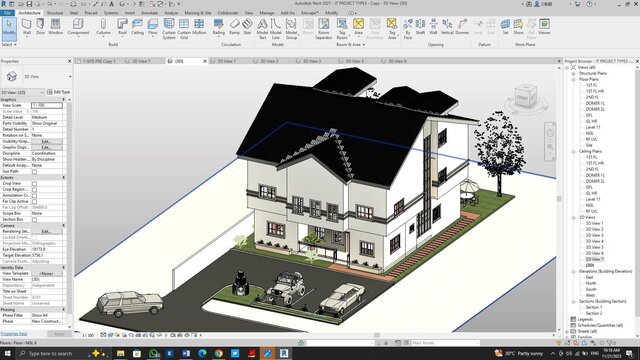Click the View Scale input field

point(47,105)
